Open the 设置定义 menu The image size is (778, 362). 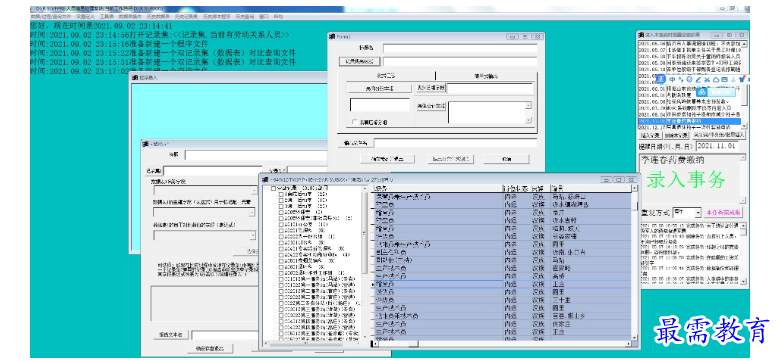(84, 16)
